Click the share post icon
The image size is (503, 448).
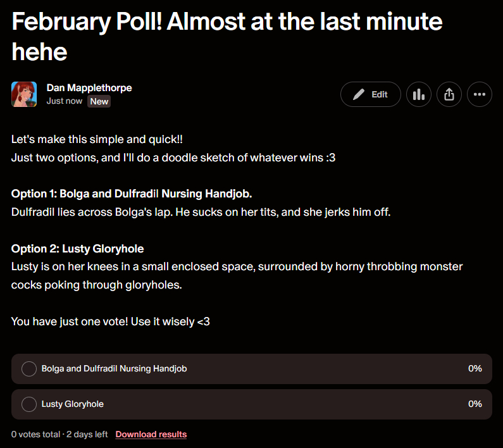[449, 94]
